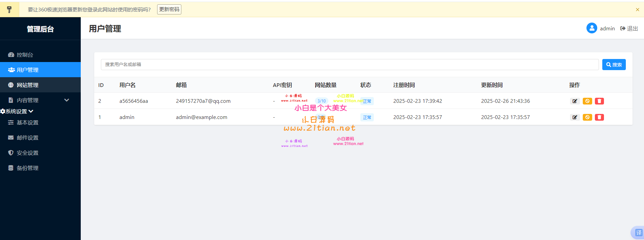
Task: Click the admin avatar icon in header
Action: [592, 28]
